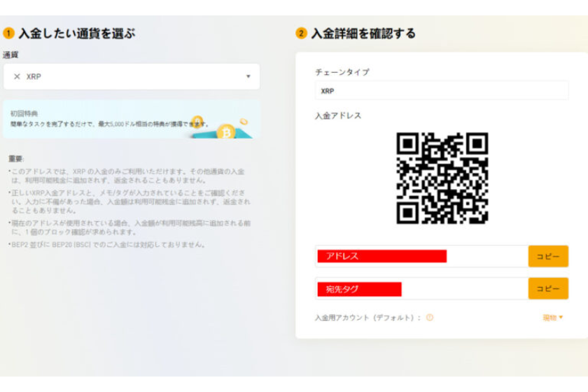The width and height of the screenshot is (588, 392).
Task: Click the deposit address QR code
Action: point(442,178)
